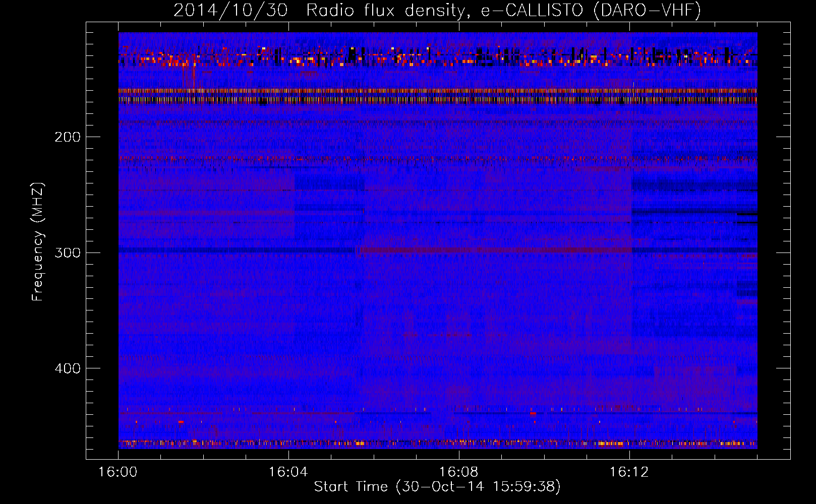Click the 200 frequency tick label

(x=68, y=137)
